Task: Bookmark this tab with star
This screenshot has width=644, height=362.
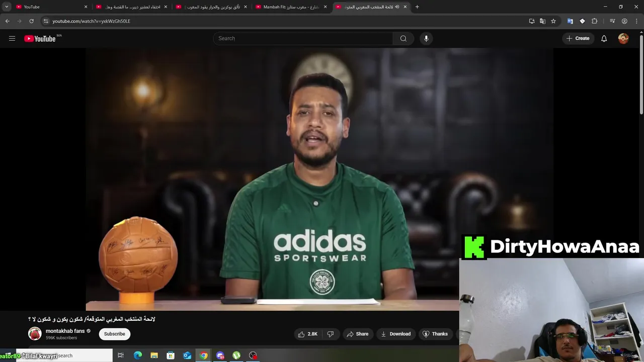Action: 553,21
